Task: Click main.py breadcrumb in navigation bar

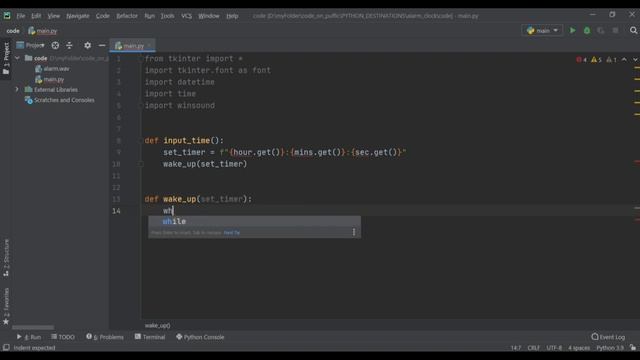Action: click(43, 31)
